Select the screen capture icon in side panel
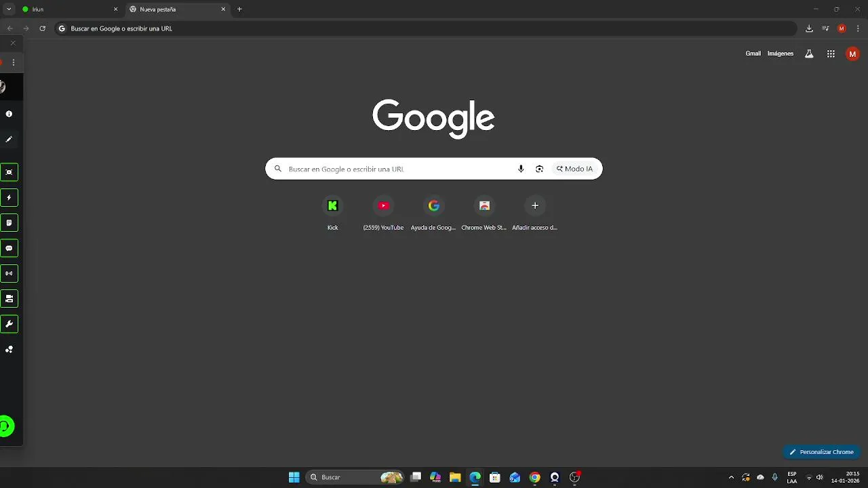 [9, 172]
